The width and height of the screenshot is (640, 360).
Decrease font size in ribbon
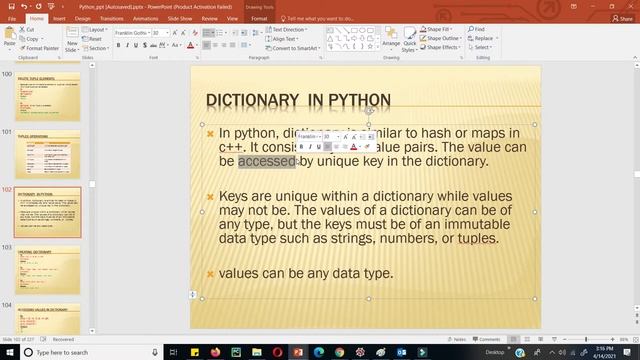click(x=183, y=33)
